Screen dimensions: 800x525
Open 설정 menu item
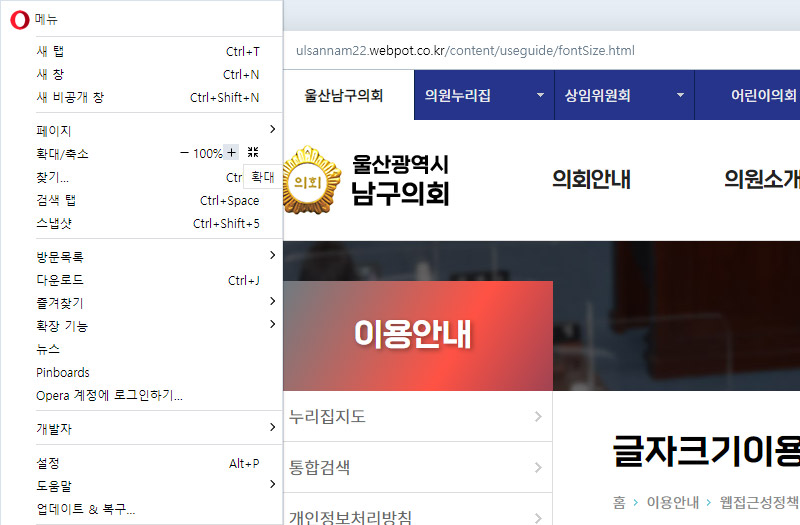pyautogui.click(x=148, y=463)
